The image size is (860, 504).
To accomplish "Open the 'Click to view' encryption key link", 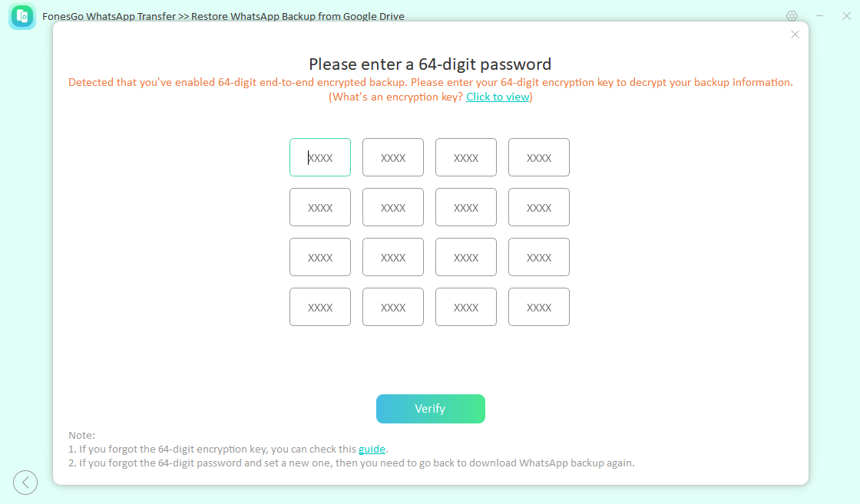I will tap(498, 97).
